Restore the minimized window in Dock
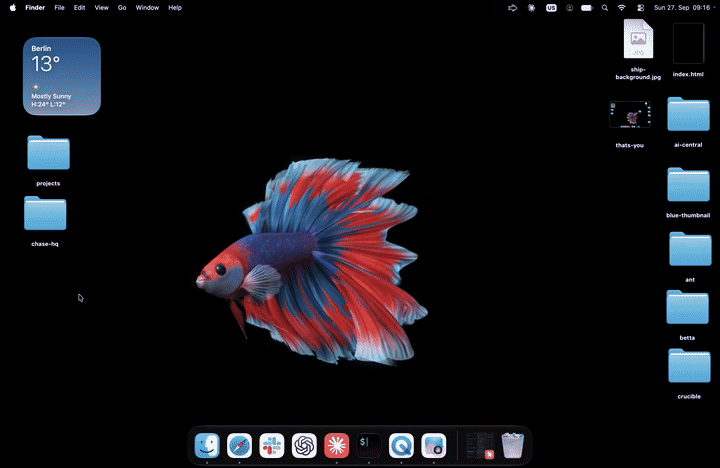 click(480, 445)
